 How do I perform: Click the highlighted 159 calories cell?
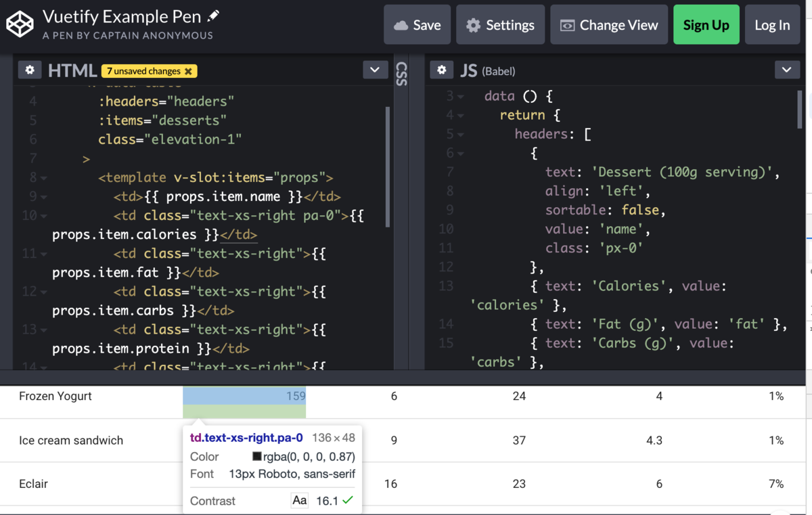click(x=244, y=402)
